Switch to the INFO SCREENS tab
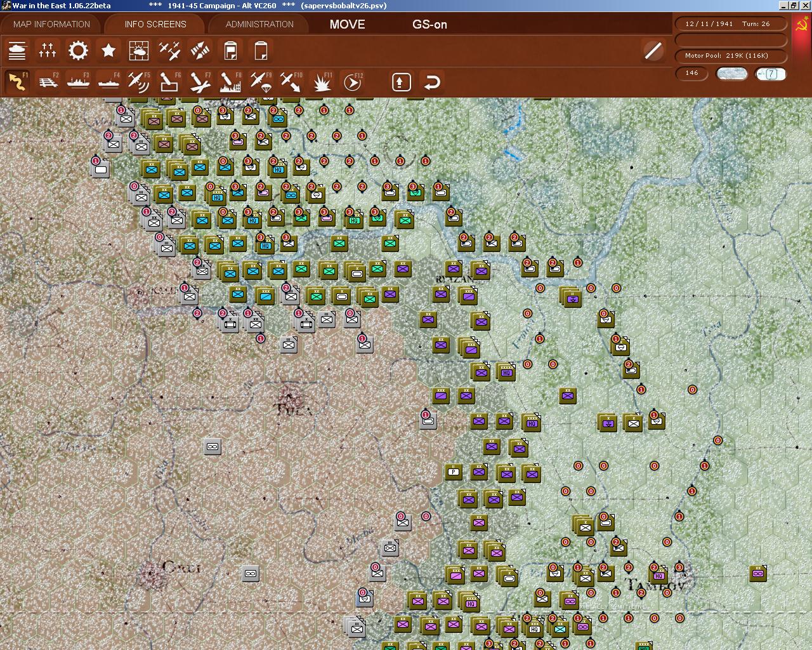Image resolution: width=812 pixels, height=650 pixels. tap(155, 24)
